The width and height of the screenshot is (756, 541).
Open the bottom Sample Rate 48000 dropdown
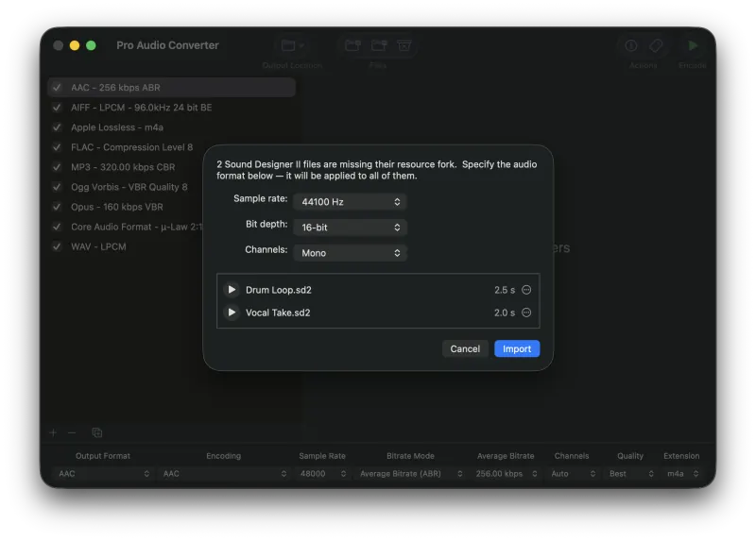tap(322, 474)
